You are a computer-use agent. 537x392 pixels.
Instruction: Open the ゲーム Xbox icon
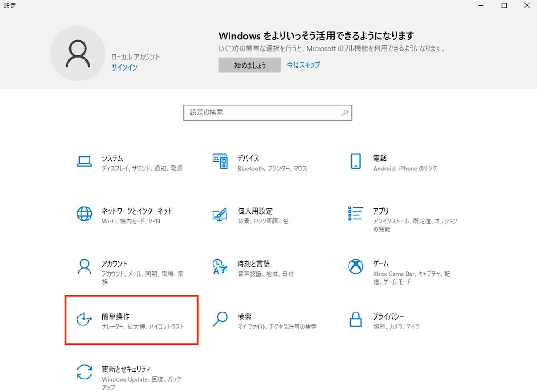pyautogui.click(x=355, y=267)
